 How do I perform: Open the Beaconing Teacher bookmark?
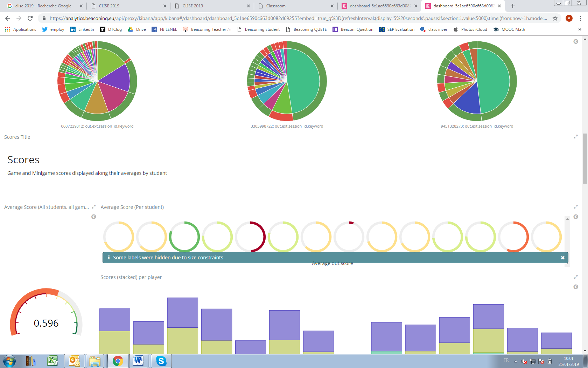tap(206, 29)
